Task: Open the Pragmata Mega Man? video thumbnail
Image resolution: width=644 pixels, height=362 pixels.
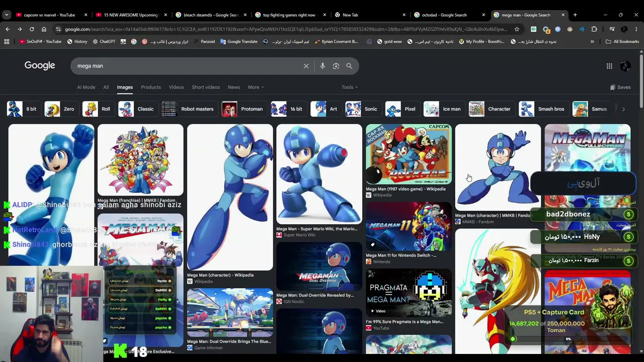Action: (409, 293)
